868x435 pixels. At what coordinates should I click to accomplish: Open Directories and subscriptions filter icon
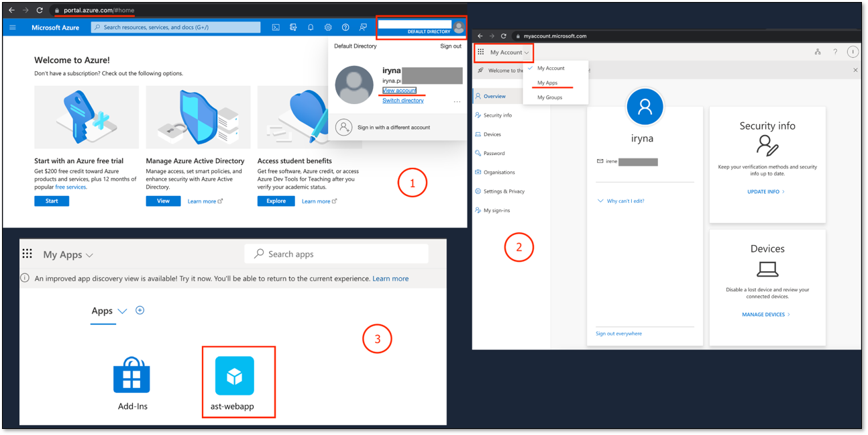(293, 28)
